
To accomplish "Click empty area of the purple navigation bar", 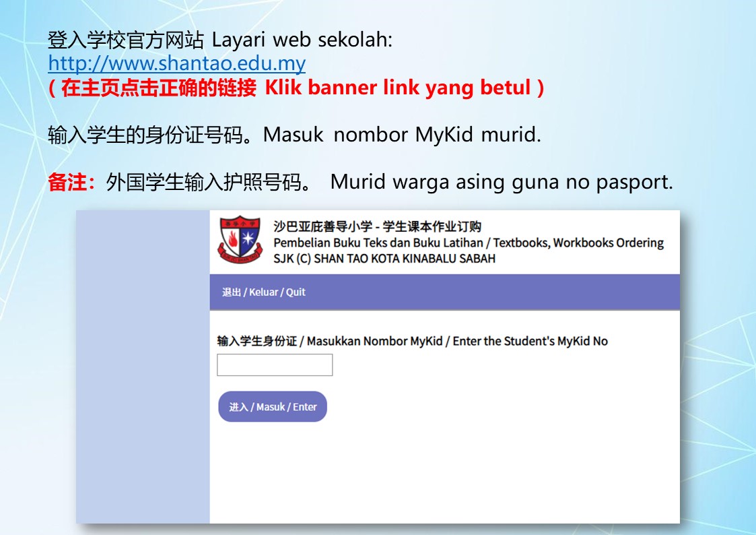I will [x=492, y=292].
